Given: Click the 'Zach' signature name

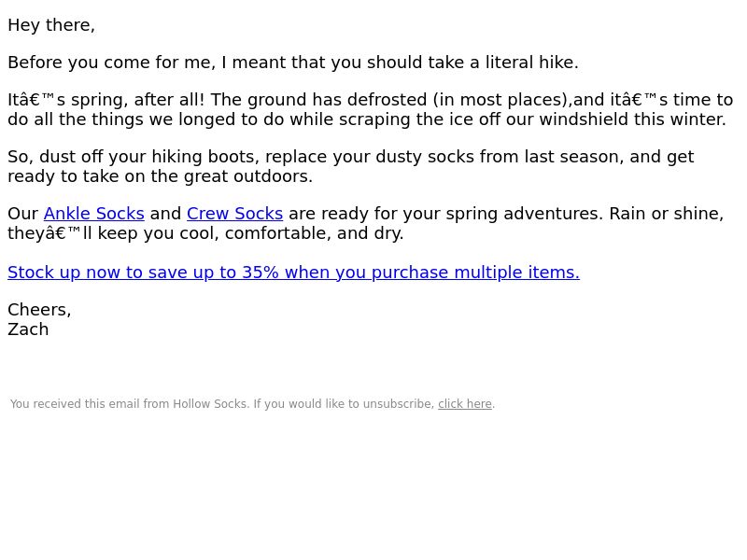Looking at the screenshot, I should [28, 329].
